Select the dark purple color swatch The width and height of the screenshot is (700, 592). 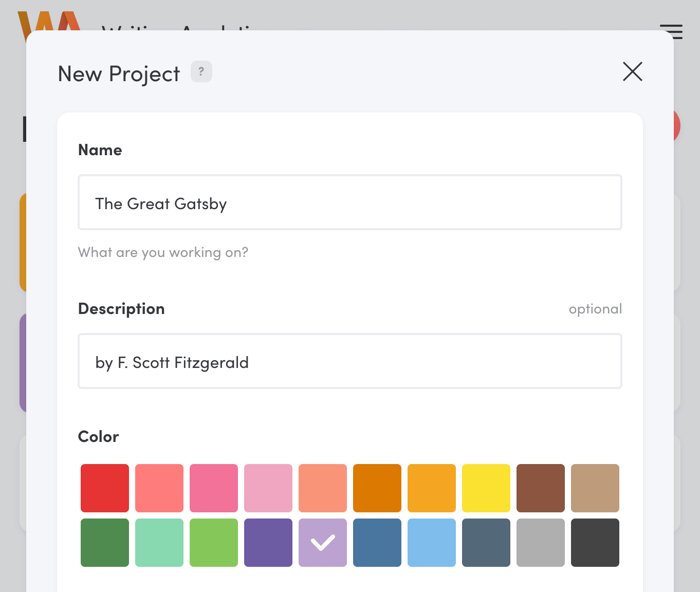[268, 543]
